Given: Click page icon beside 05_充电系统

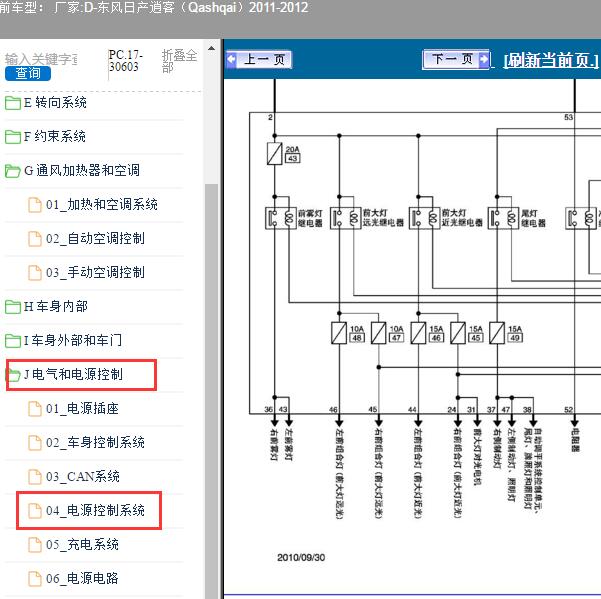Looking at the screenshot, I should click(x=35, y=545).
